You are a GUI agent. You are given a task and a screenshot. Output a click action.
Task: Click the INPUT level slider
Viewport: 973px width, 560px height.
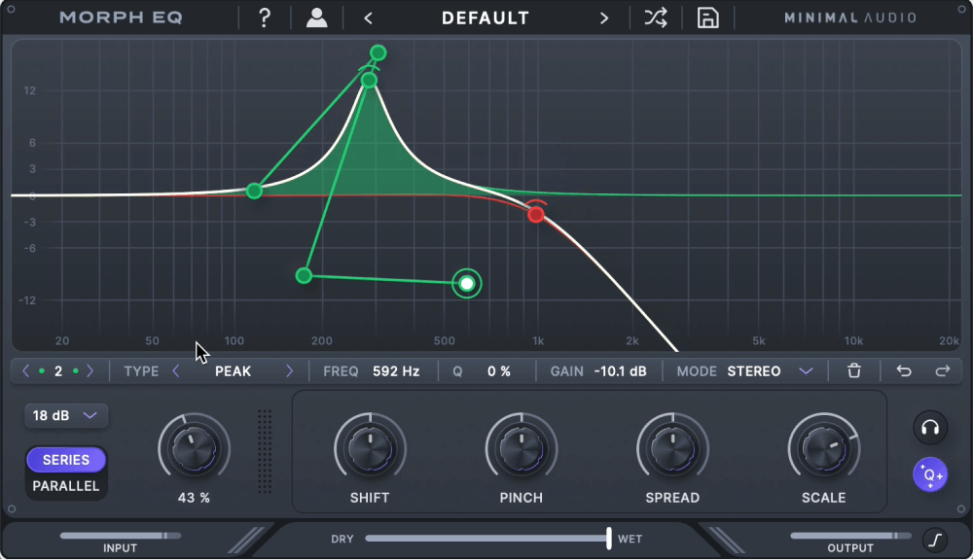point(121,536)
